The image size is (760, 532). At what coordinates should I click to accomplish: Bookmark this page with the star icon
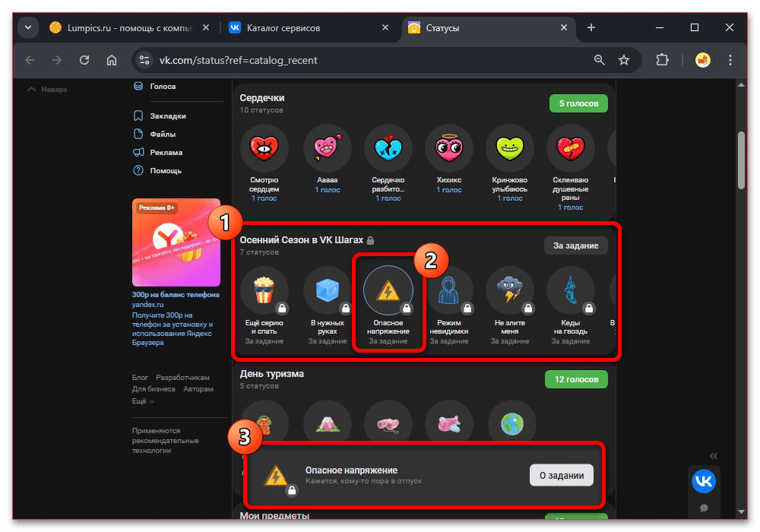[624, 60]
